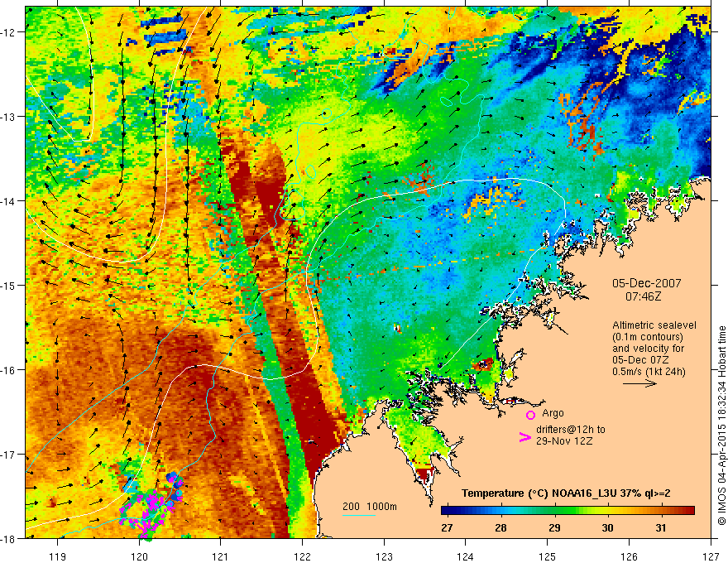
Task: Click longitude axis label 127
Action: coord(711,556)
